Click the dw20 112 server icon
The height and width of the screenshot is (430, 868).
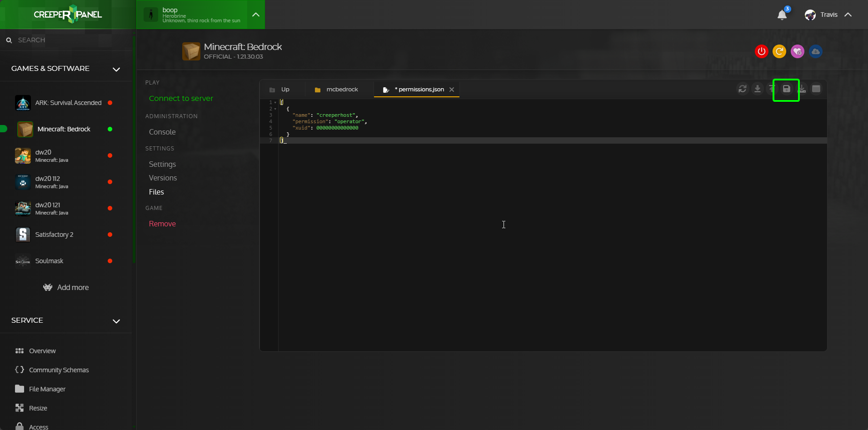coord(23,182)
